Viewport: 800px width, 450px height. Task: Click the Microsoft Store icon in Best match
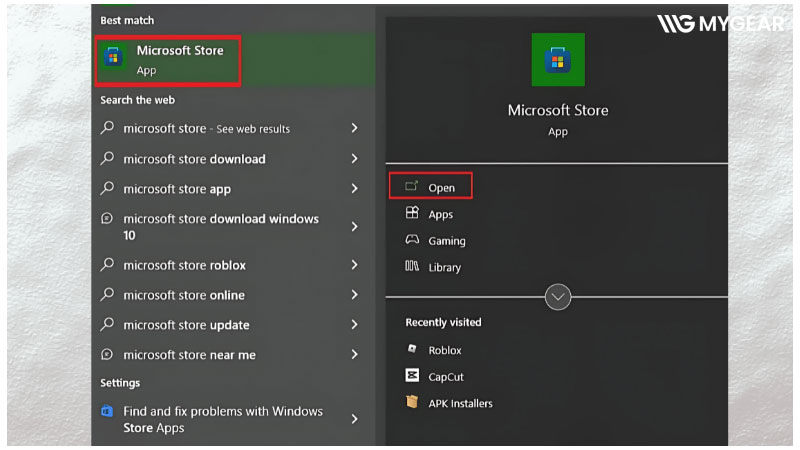[113, 56]
